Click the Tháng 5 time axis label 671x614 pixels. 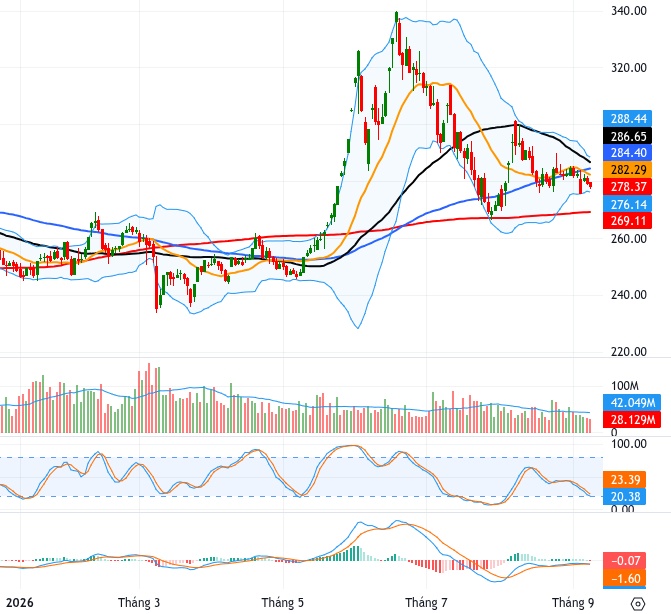[283, 602]
